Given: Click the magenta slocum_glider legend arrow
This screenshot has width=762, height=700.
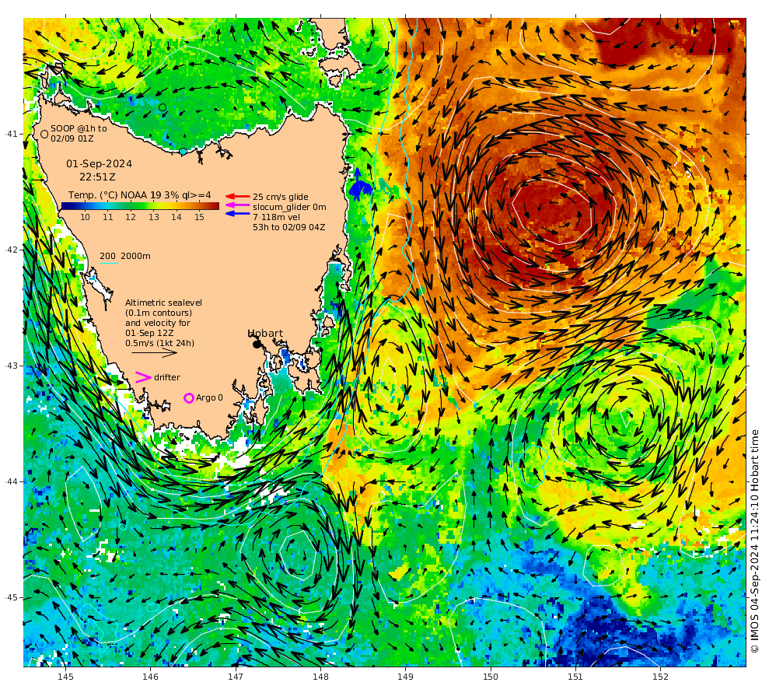Looking at the screenshot, I should (237, 205).
